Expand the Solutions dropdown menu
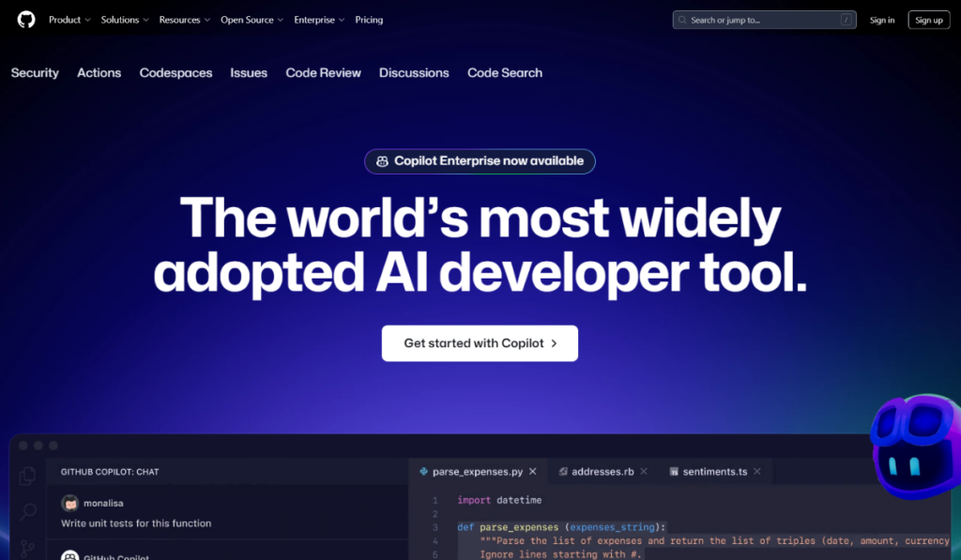The height and width of the screenshot is (560, 961). pyautogui.click(x=125, y=20)
